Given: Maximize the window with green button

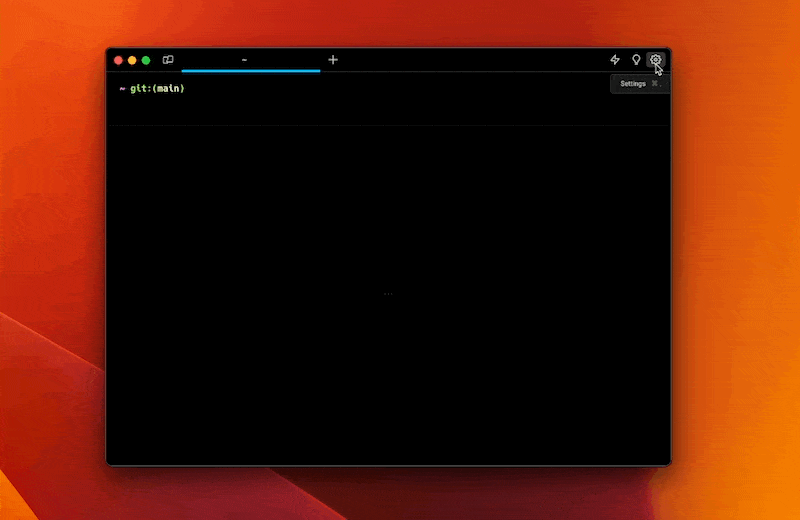Looking at the screenshot, I should 146,60.
